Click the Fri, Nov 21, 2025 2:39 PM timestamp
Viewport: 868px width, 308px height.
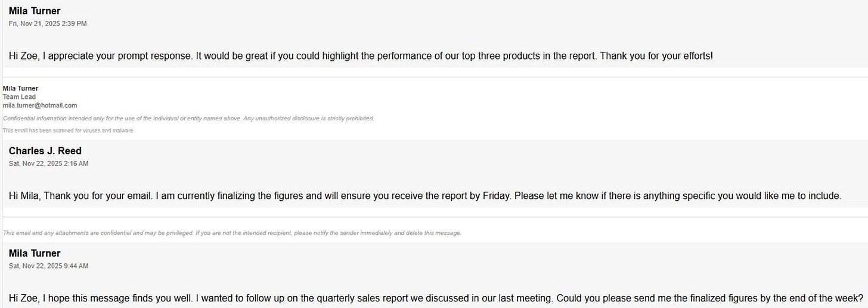click(x=48, y=23)
